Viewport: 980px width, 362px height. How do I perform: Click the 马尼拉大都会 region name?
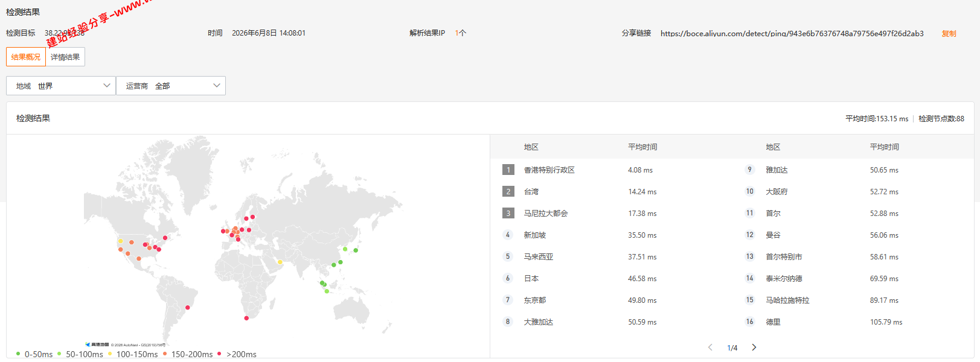tap(546, 214)
